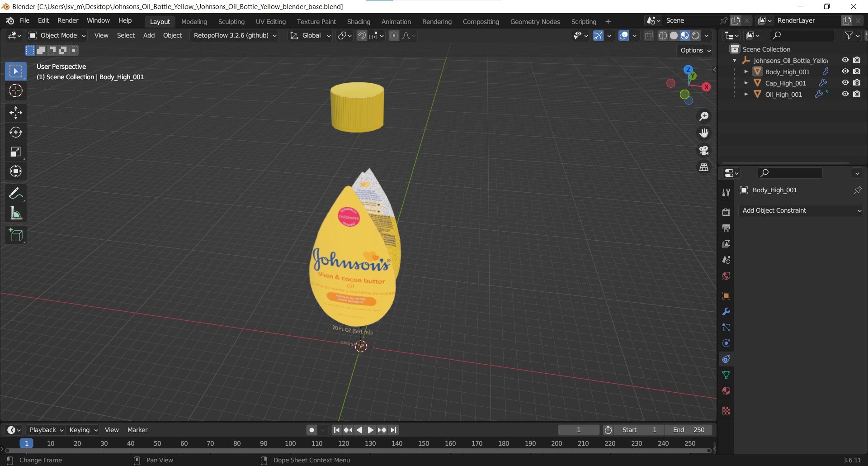Open the Modifiers properties tab
This screenshot has height=466, width=868.
[x=726, y=312]
